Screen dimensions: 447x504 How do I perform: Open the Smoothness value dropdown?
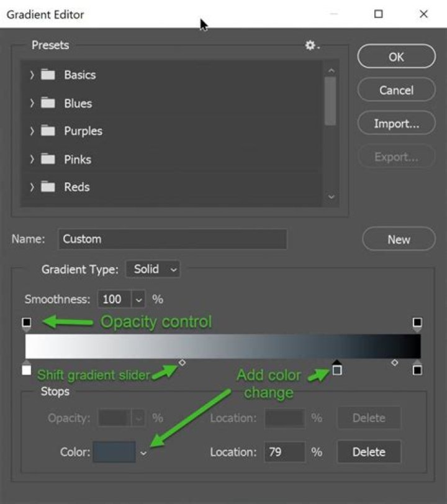tap(139, 299)
